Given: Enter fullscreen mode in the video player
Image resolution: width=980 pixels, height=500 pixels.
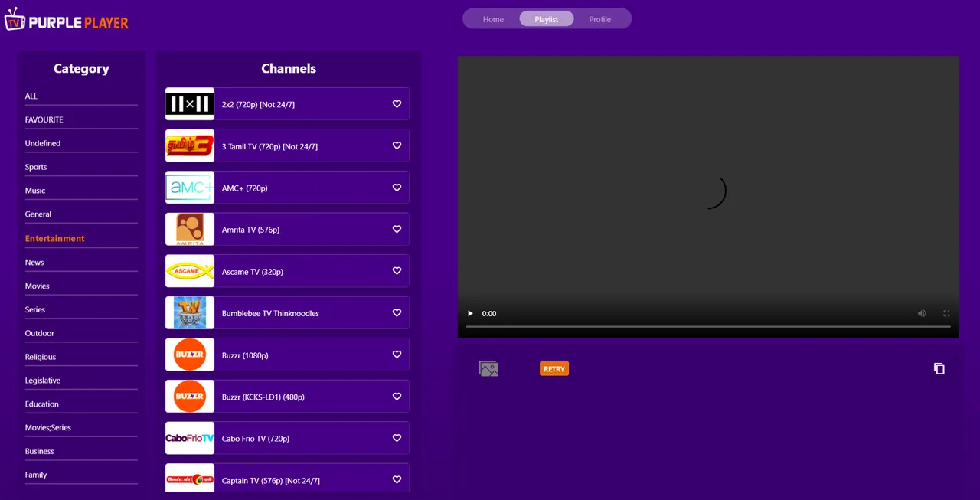Looking at the screenshot, I should 946,313.
